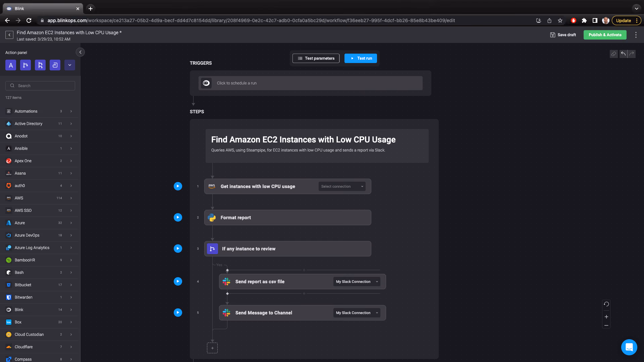Click Test parameters button
Viewport: 644px width, 362px height.
tap(316, 58)
